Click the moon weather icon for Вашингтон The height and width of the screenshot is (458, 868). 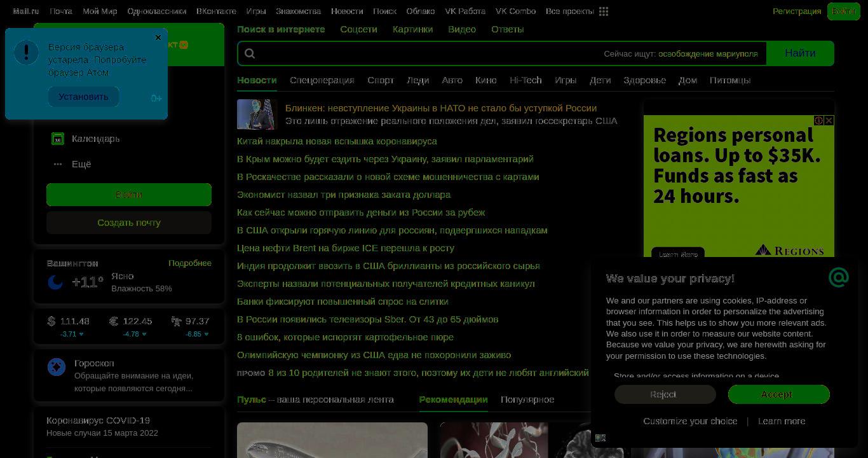(55, 282)
